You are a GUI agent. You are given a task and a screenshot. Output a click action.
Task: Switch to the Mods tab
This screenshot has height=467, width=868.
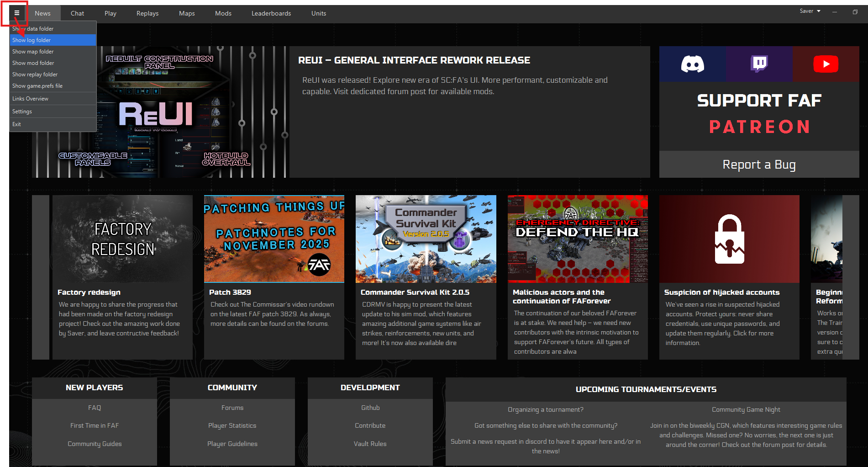223,13
